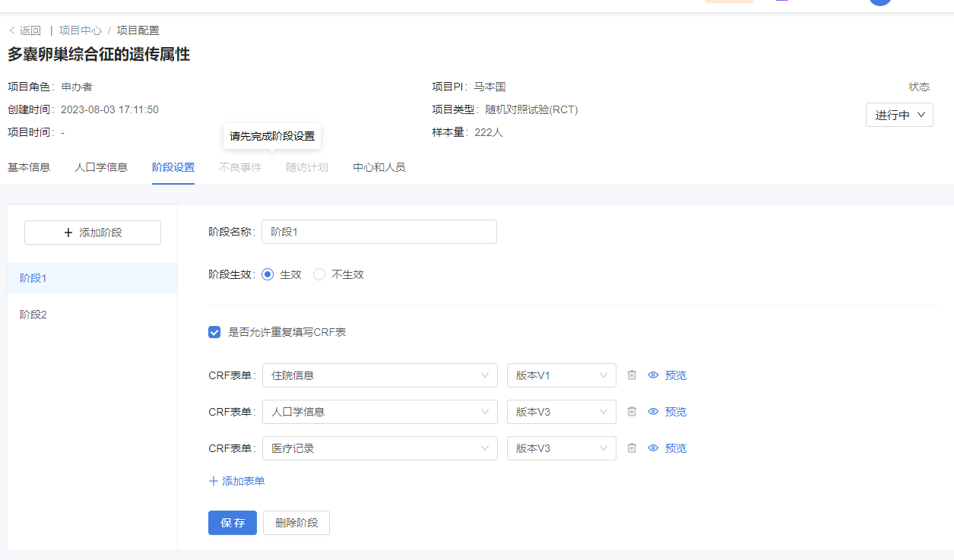Preview the 住院信息 form via eye icon
954x560 pixels.
(653, 375)
